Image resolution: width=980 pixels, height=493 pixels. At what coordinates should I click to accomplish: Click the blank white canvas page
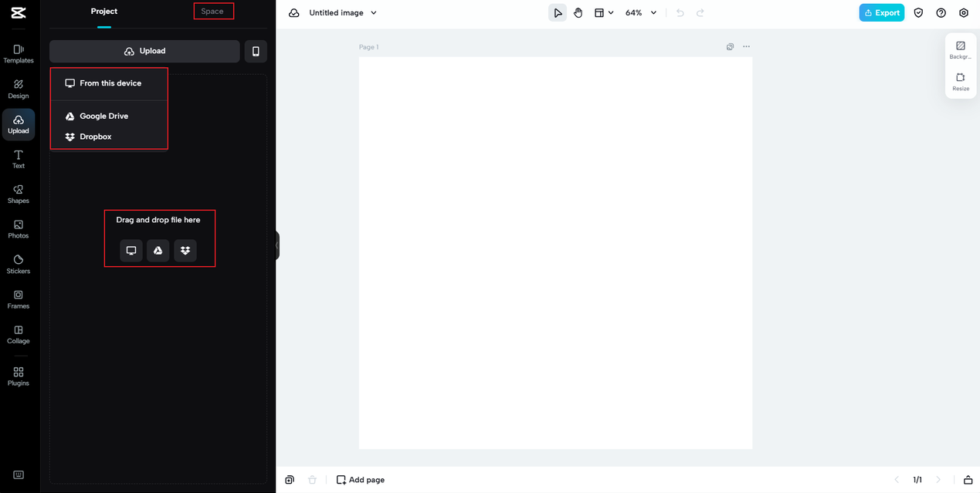point(555,253)
